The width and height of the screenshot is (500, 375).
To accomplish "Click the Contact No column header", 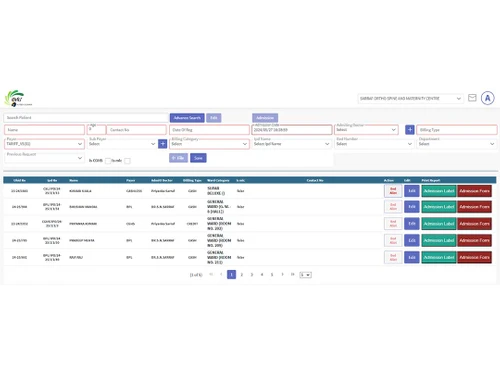I will point(315,180).
